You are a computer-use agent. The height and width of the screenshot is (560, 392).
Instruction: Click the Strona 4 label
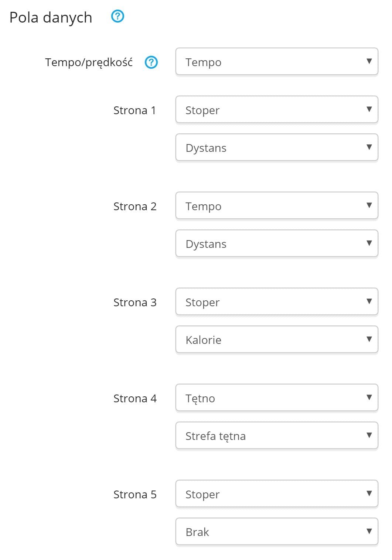[135, 398]
